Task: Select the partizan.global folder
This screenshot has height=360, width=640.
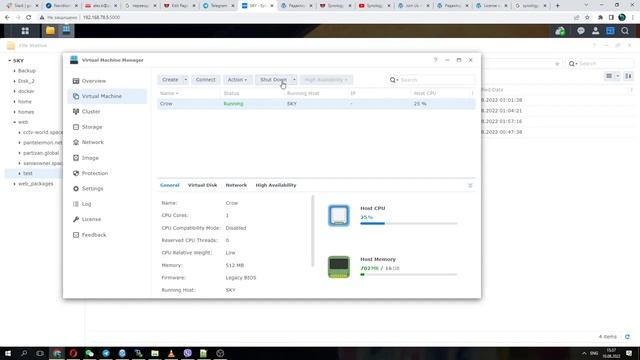Action: [x=41, y=153]
